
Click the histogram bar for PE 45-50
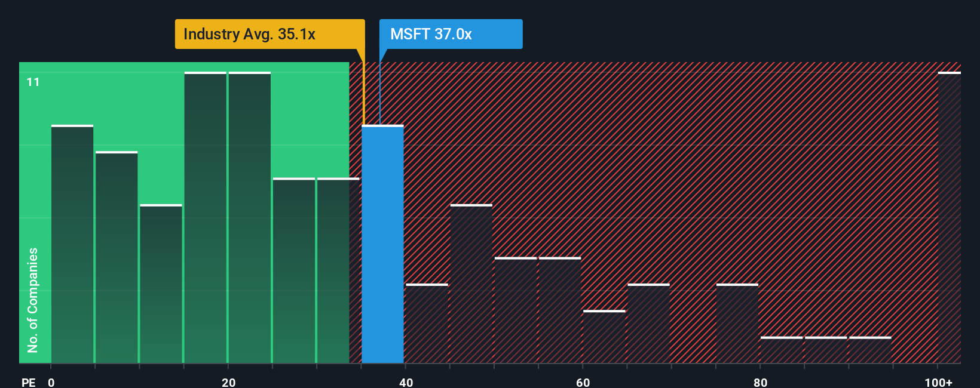coord(471,284)
